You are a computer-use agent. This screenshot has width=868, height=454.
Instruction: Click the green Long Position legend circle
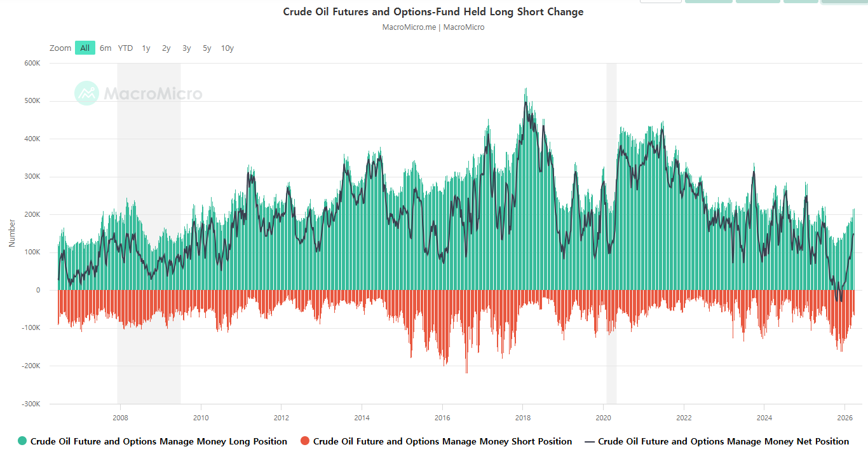pyautogui.click(x=23, y=441)
